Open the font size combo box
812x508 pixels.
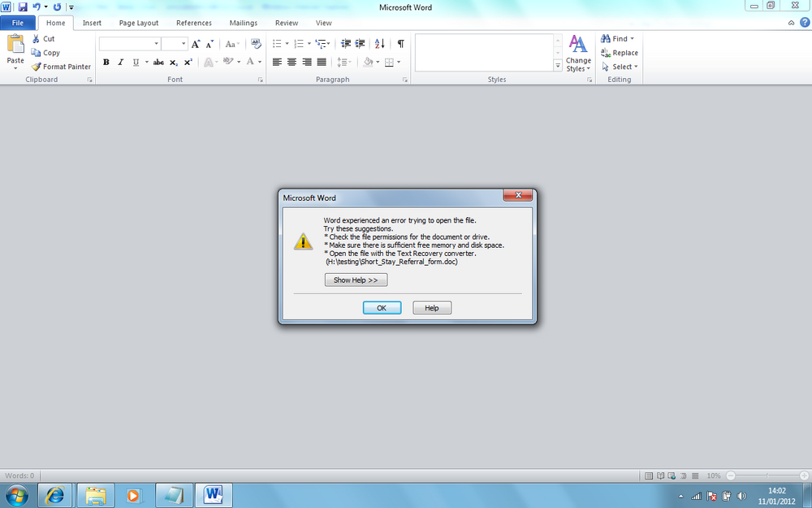pyautogui.click(x=174, y=44)
